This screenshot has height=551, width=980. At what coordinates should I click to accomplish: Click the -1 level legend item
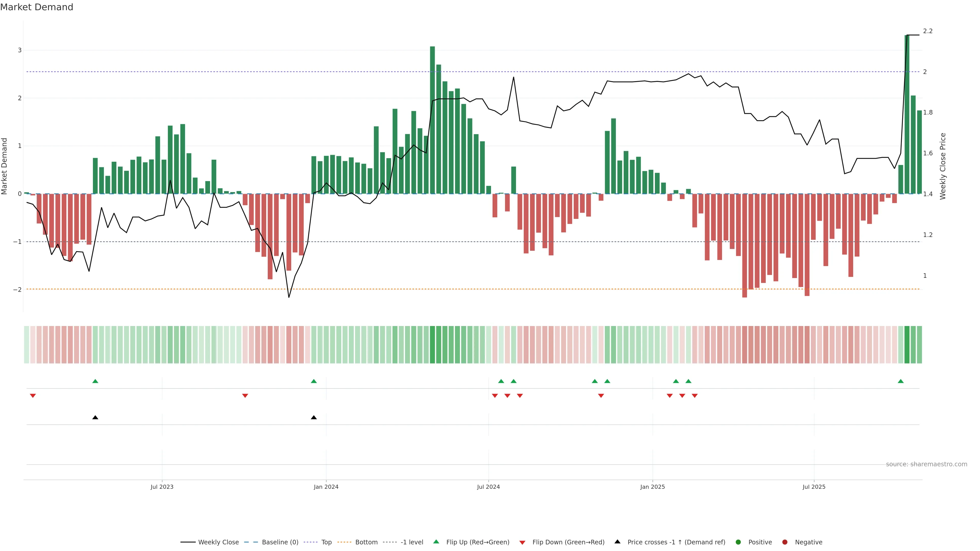[412, 542]
